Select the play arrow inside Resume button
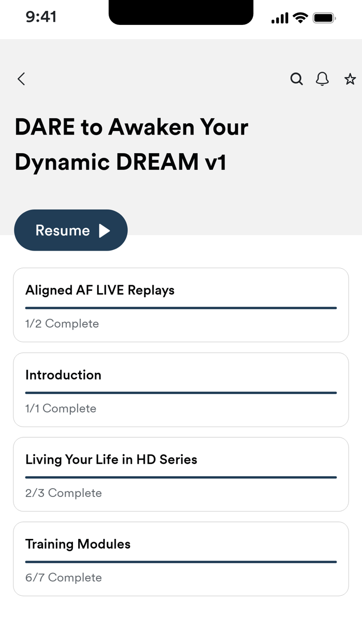Viewport: 362px width, 644px height. [105, 230]
